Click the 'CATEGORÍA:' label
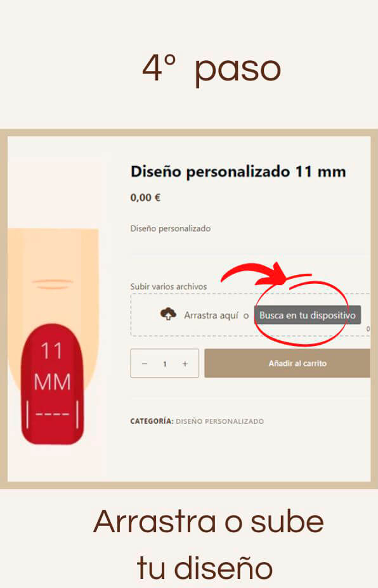 pos(152,421)
